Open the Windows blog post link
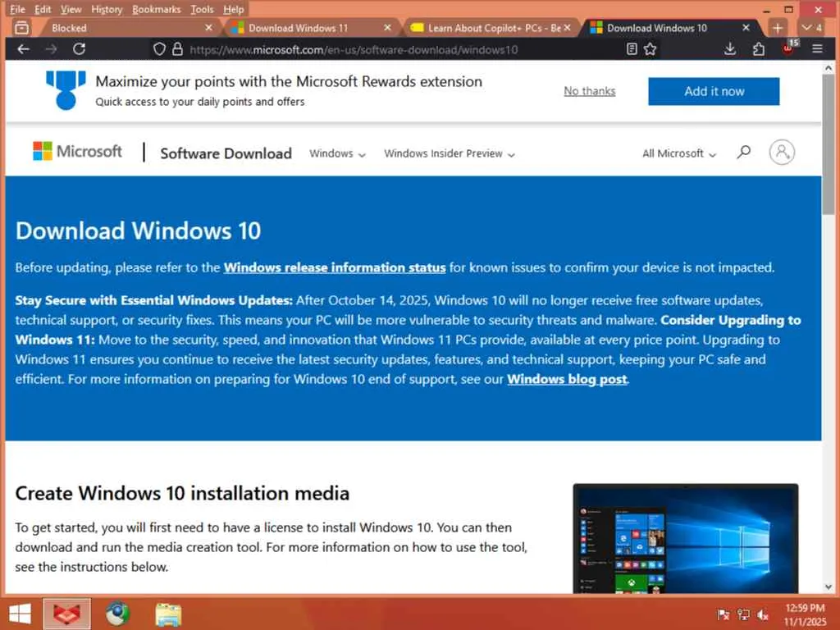 coord(567,379)
